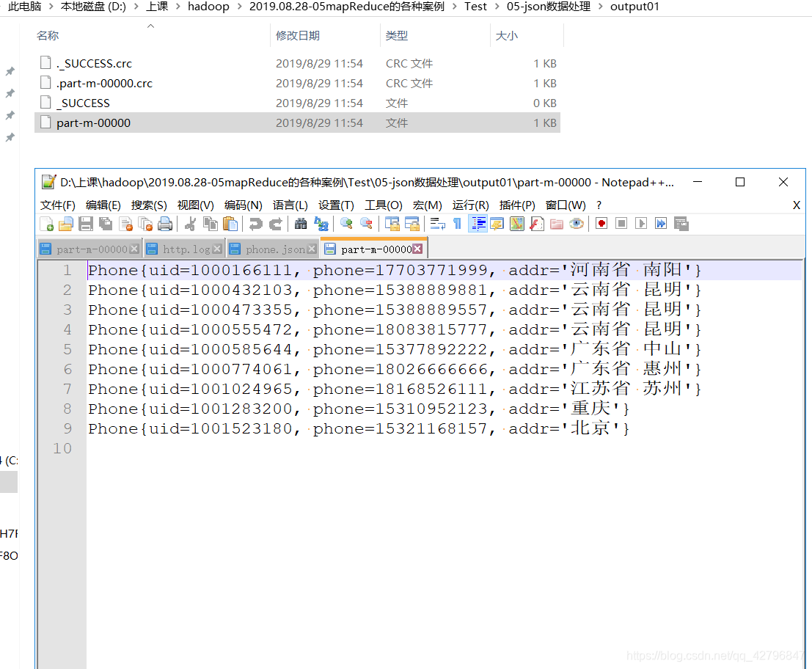Navigate to Test folder in breadcrumb
This screenshot has height=669, width=812.
tap(475, 7)
